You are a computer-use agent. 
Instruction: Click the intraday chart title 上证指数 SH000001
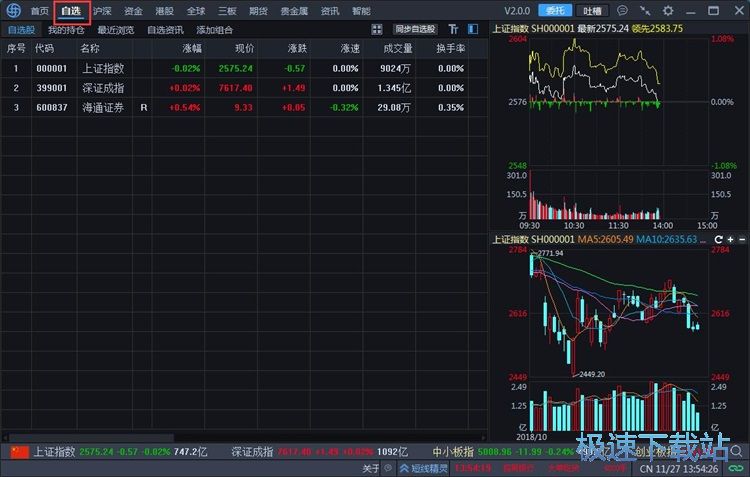(x=533, y=29)
